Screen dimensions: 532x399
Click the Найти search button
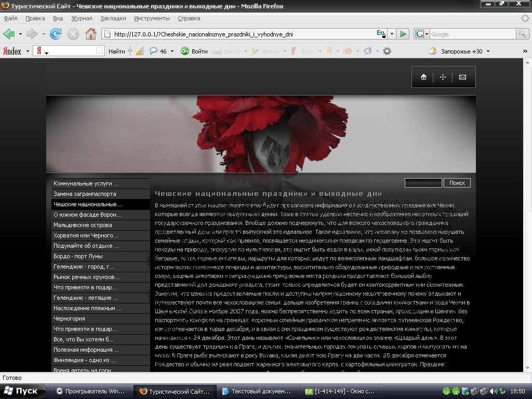[x=117, y=51]
